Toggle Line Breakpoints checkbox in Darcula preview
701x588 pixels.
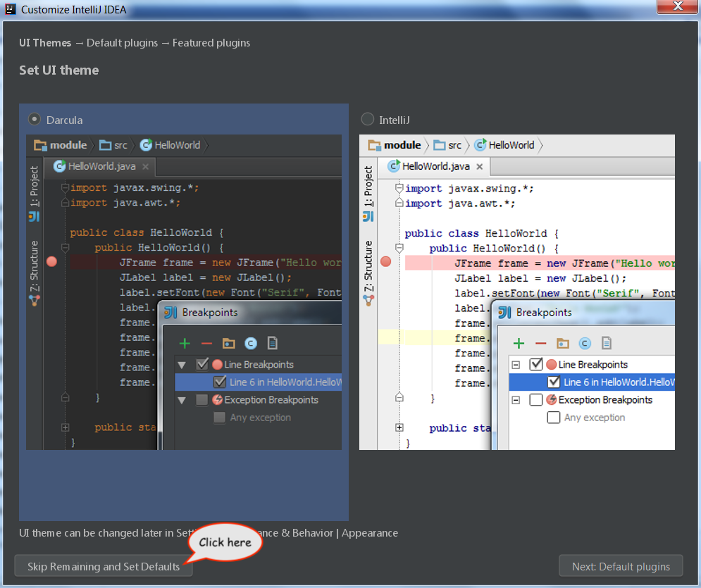202,364
